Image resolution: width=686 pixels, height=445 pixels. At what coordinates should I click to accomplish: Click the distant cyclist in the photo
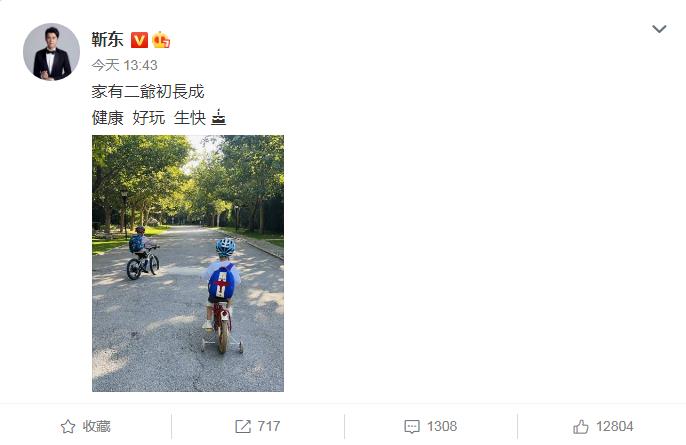tap(143, 253)
